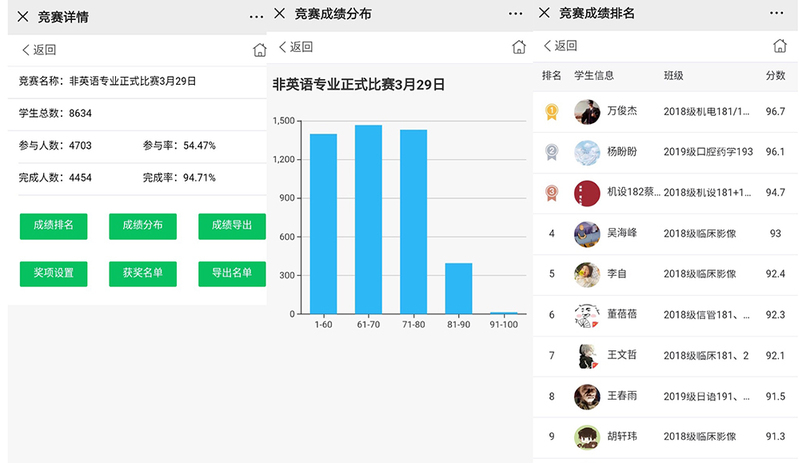Click the gold first-place medal icon

click(551, 112)
